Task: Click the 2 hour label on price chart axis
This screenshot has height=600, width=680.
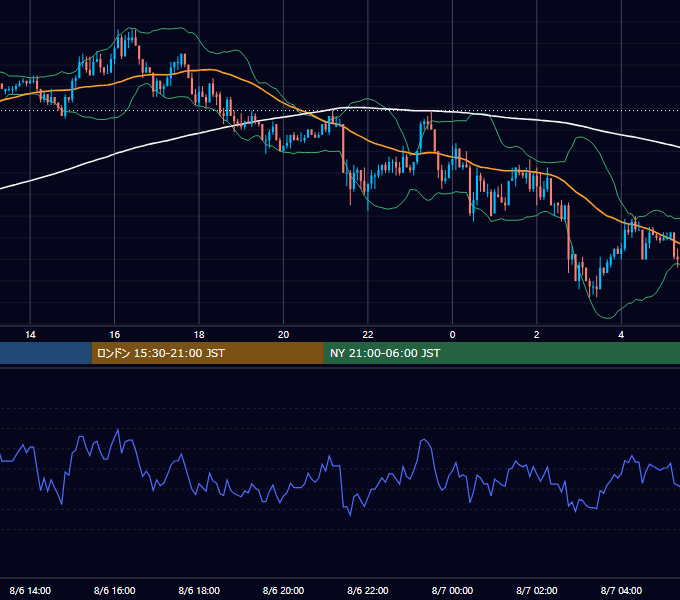Action: (x=536, y=335)
